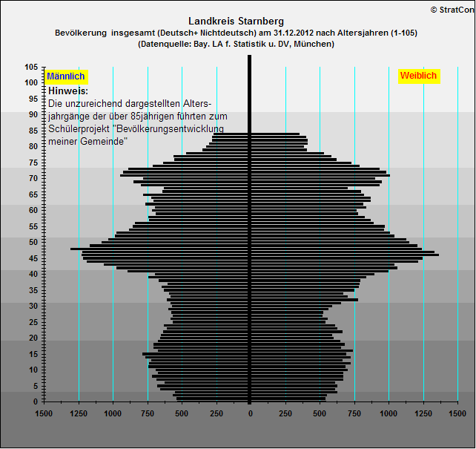Click the age 50 label on vertical axis
Image resolution: width=476 pixels, height=449 pixels.
pos(33,243)
